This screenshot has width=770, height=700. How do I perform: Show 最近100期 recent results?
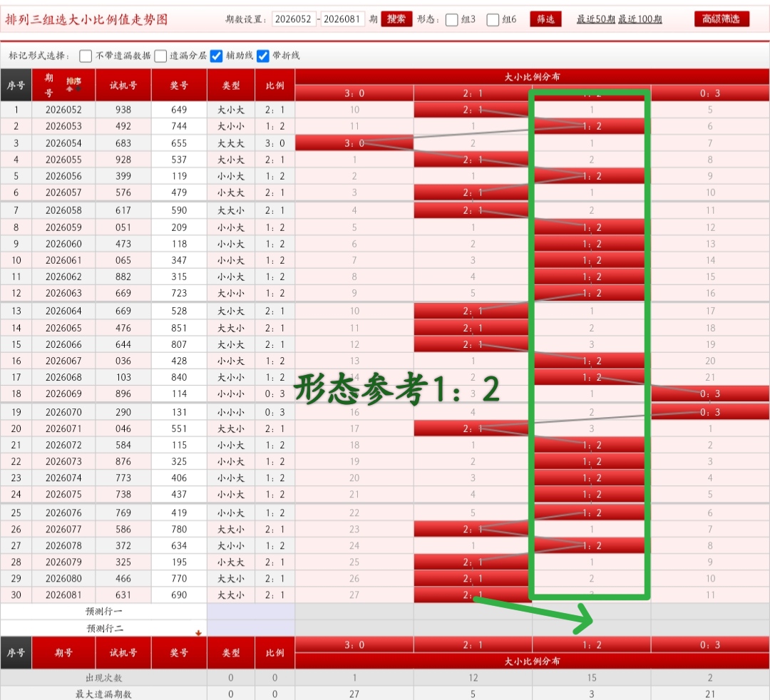pyautogui.click(x=640, y=19)
